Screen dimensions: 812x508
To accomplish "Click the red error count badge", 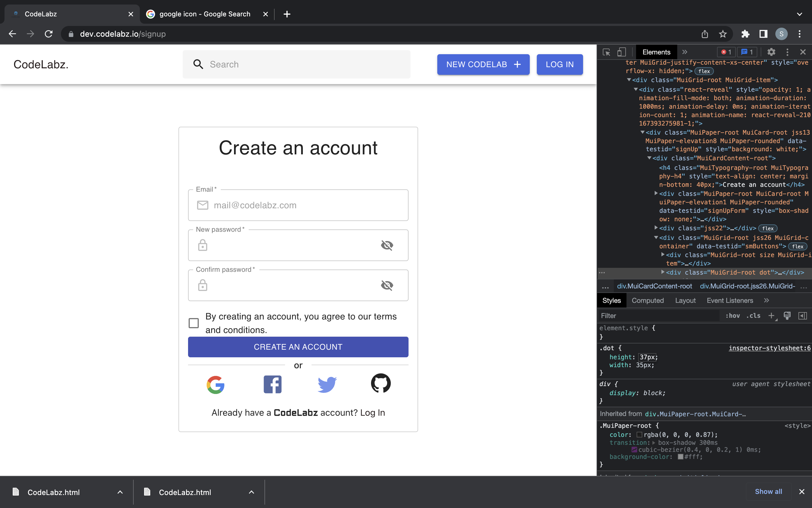I will click(727, 52).
